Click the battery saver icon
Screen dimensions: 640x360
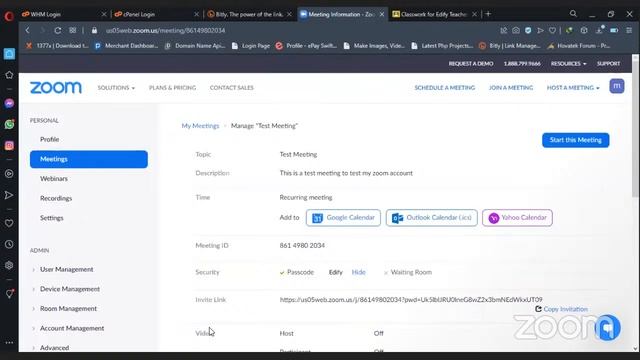point(614,30)
